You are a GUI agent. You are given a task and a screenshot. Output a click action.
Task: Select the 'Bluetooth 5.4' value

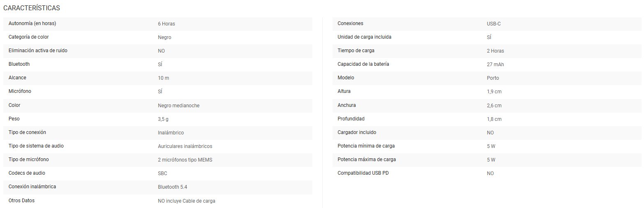[x=173, y=187]
